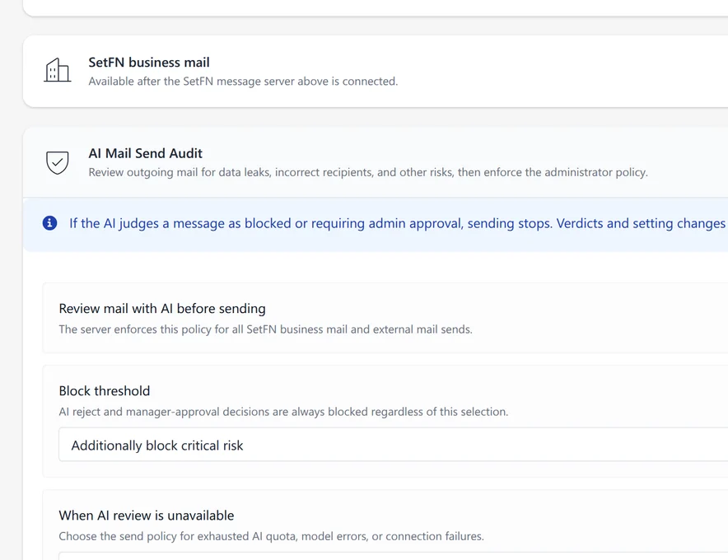728x560 pixels.
Task: Click 'When AI review is unavailable' heading
Action: coord(147,516)
